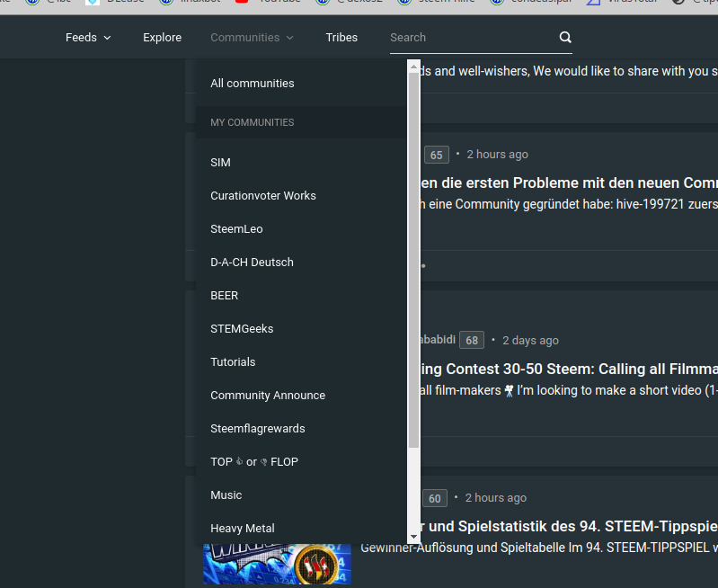The image size is (718, 588).
Task: Focus the Search input field
Action: point(467,38)
